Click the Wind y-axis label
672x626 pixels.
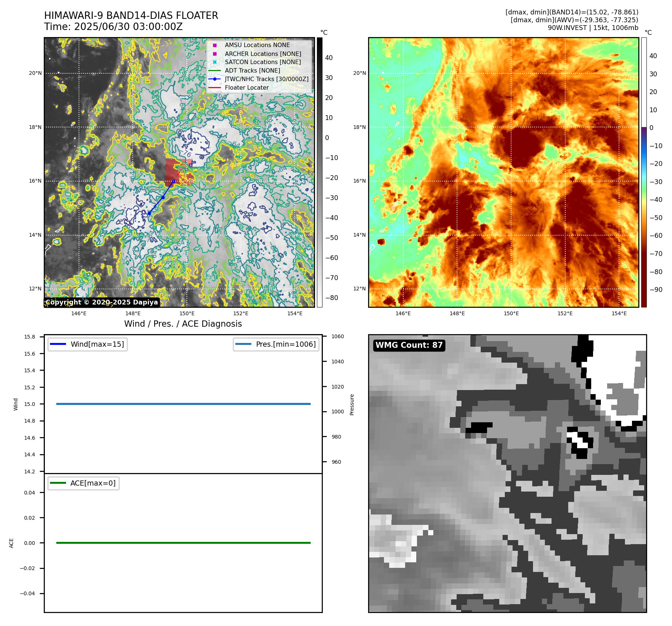click(x=16, y=404)
